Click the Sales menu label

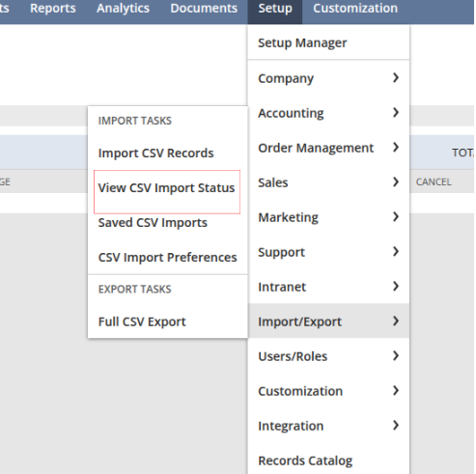pos(273,182)
